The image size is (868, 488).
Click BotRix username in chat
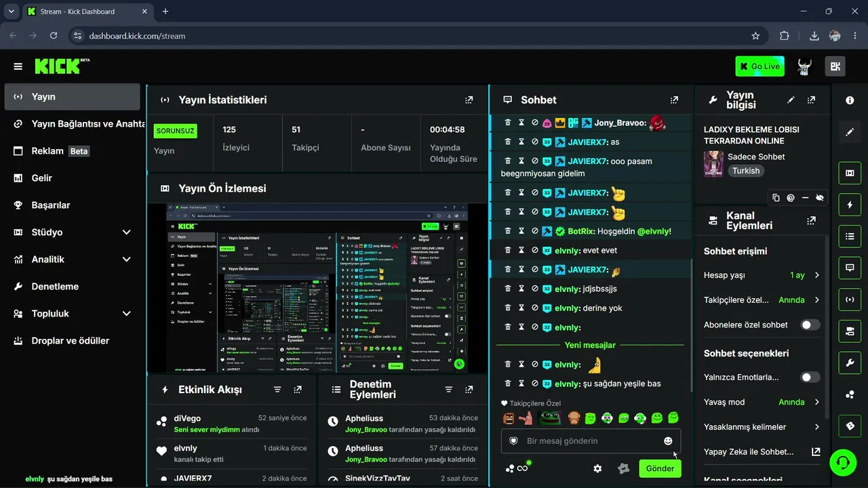pos(581,231)
